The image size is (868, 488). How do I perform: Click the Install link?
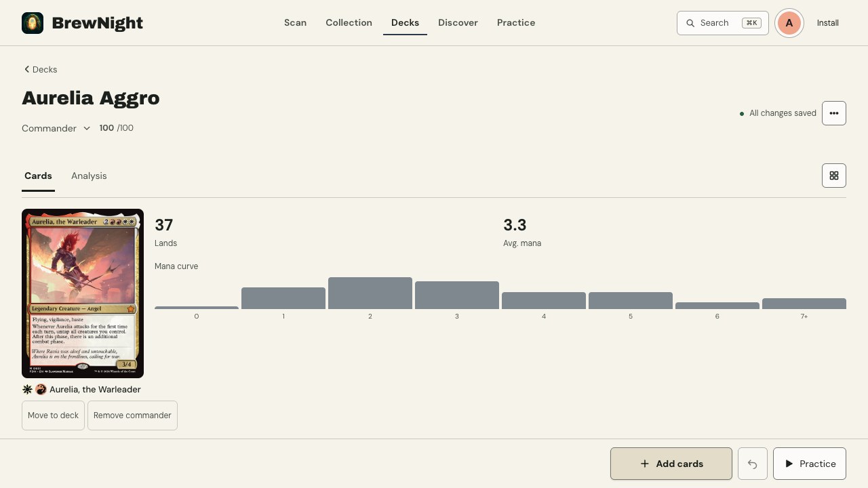[828, 23]
